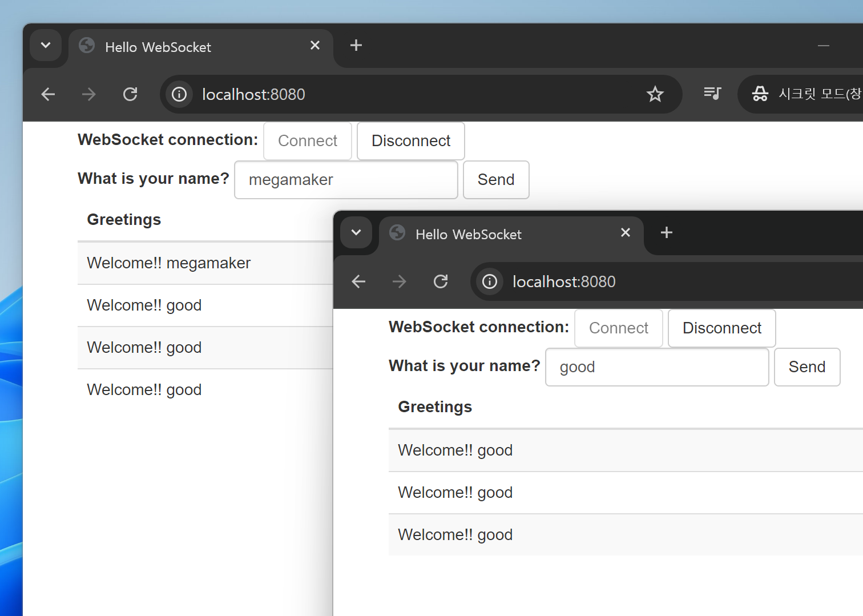View site info icon in back window

[179, 94]
